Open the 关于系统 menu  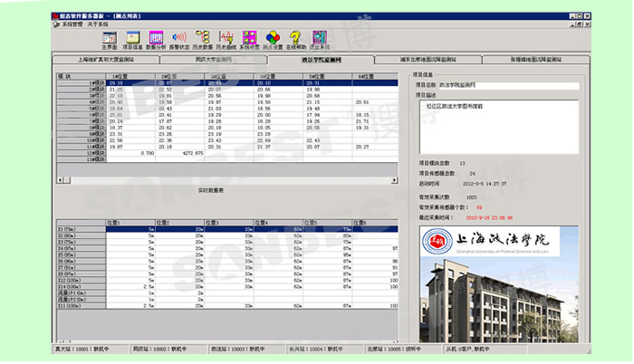99,25
